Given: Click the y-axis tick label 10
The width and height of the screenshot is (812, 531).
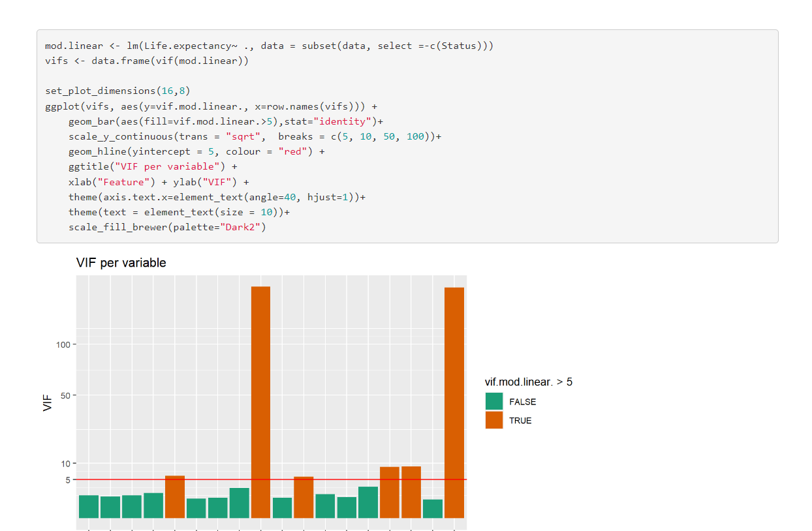Looking at the screenshot, I should click(x=65, y=464).
